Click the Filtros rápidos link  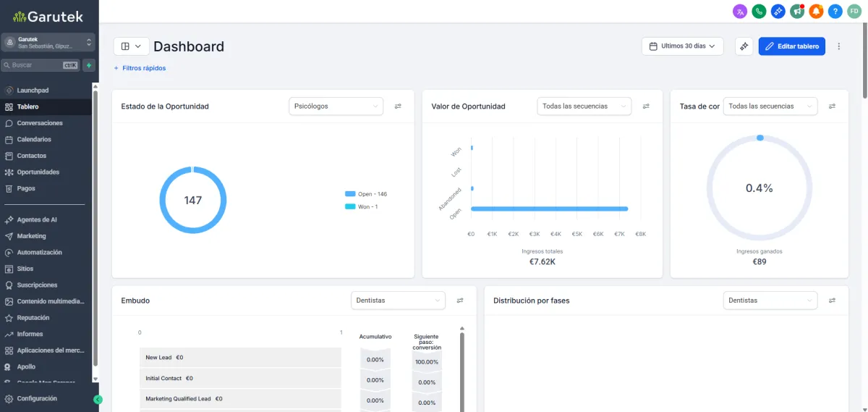click(140, 68)
